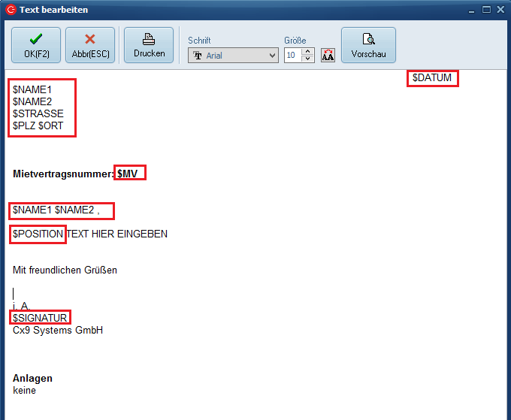The image size is (511, 420).
Task: Click the $POSITION placeholder
Action: (x=38, y=234)
